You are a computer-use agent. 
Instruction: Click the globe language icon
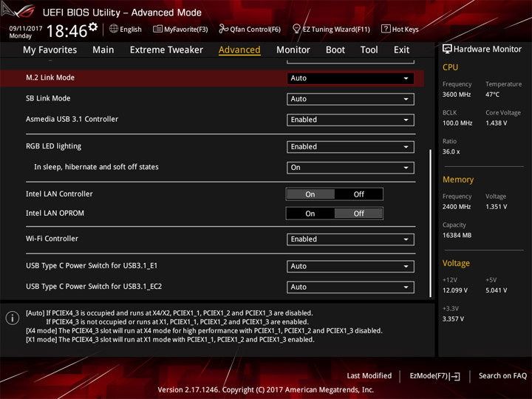(114, 29)
